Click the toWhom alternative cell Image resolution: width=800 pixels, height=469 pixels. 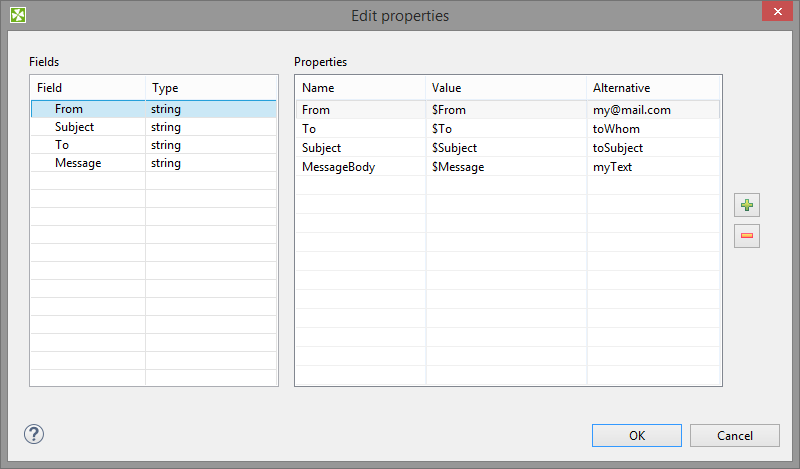coord(616,129)
